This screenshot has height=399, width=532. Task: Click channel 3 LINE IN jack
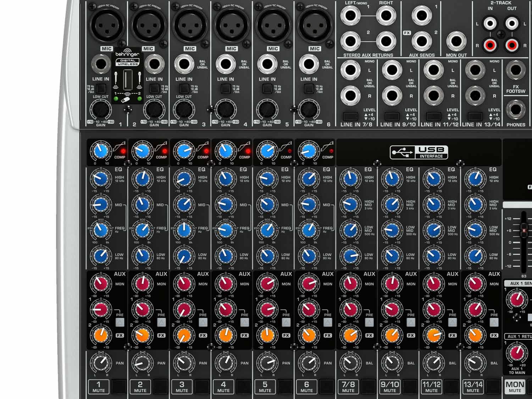(184, 65)
